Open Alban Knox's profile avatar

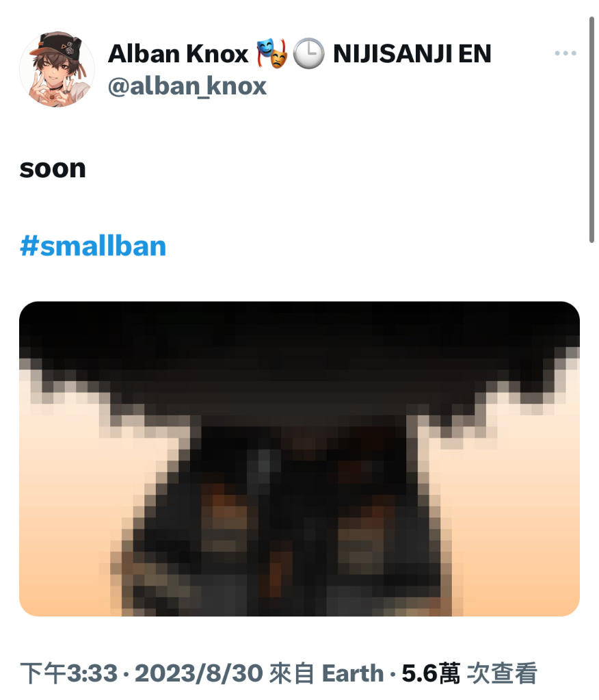click(x=57, y=69)
